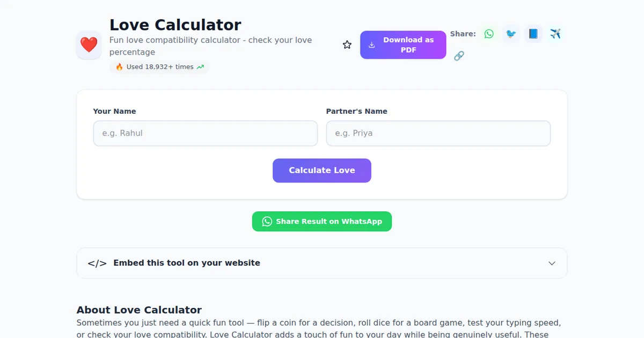Click the download arrow icon on the PDF button
This screenshot has width=644, height=338.
(371, 45)
